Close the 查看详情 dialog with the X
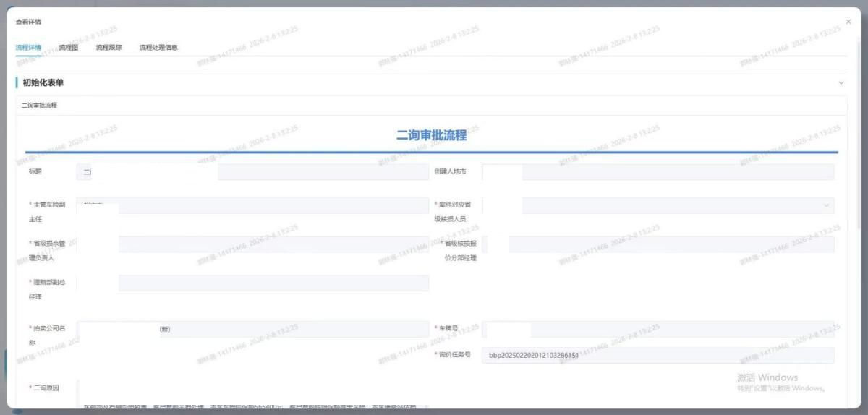This screenshot has width=868, height=415. point(848,22)
